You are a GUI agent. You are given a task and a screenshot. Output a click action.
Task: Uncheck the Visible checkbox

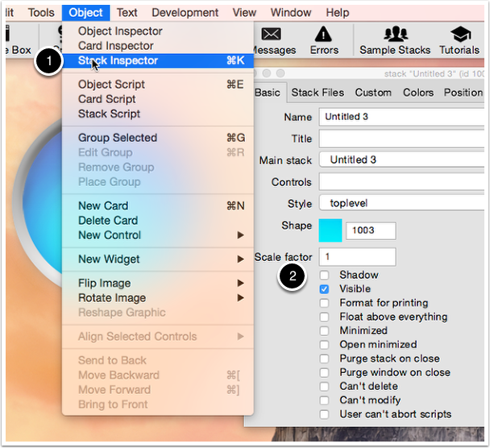click(x=324, y=289)
